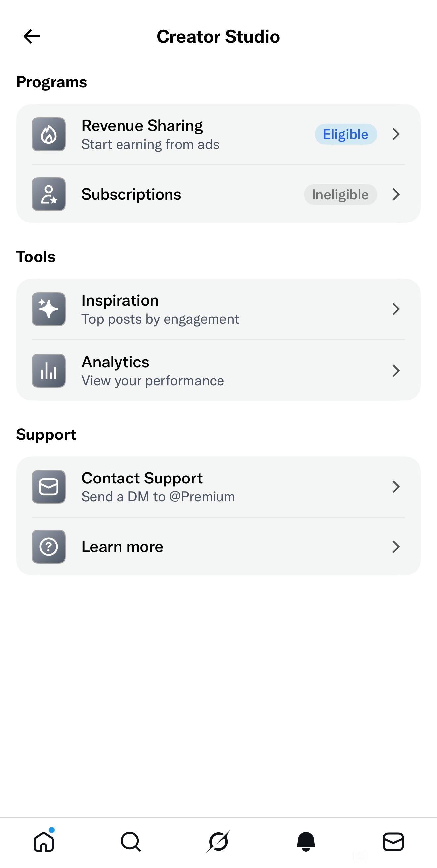Screen dimensions: 437x868
Task: Select Send a DM to @Premium text
Action: (158, 497)
